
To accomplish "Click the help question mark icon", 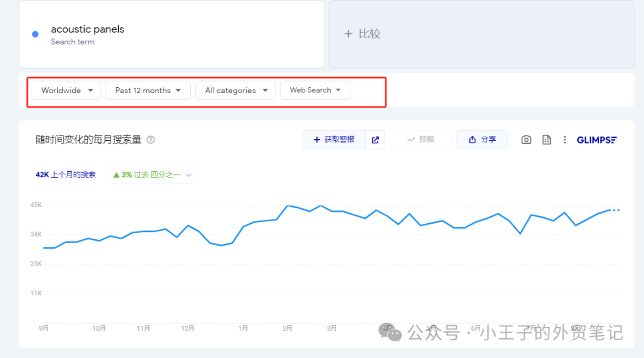I will [x=151, y=140].
